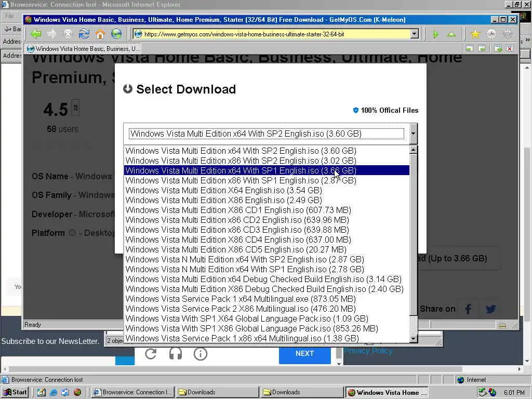Open the Start menu
This screenshot has width=532, height=399.
click(x=15, y=392)
